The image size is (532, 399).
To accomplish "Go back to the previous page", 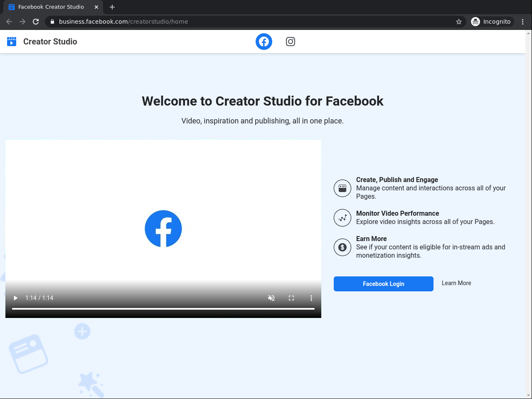I will 9,22.
